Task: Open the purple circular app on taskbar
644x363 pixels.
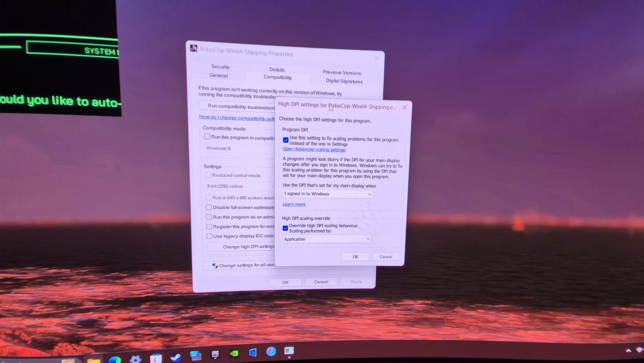Action: coord(271,352)
